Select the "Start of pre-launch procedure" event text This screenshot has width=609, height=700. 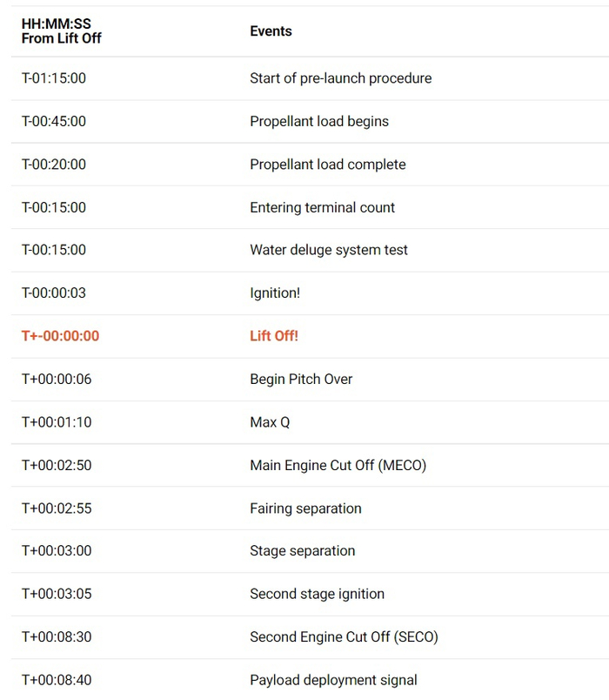(340, 78)
